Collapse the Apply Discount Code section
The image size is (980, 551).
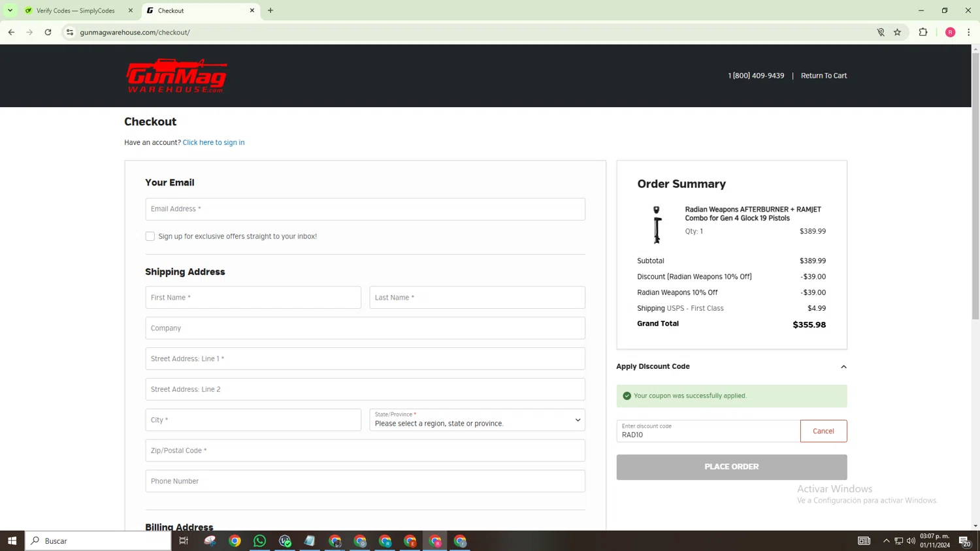843,367
